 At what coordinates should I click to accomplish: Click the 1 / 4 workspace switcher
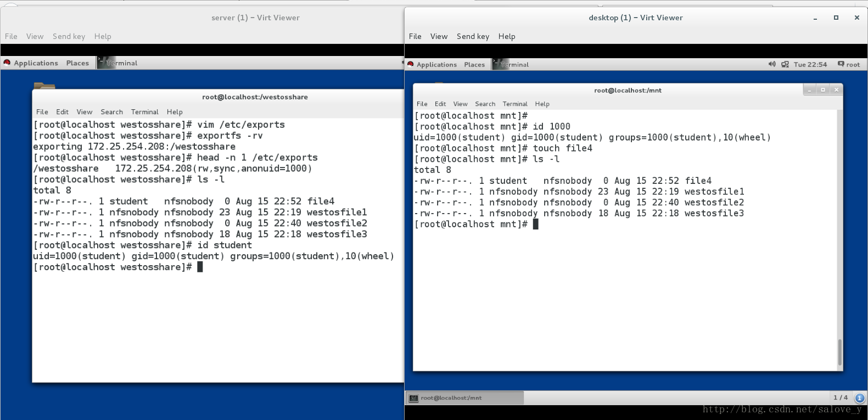point(840,397)
